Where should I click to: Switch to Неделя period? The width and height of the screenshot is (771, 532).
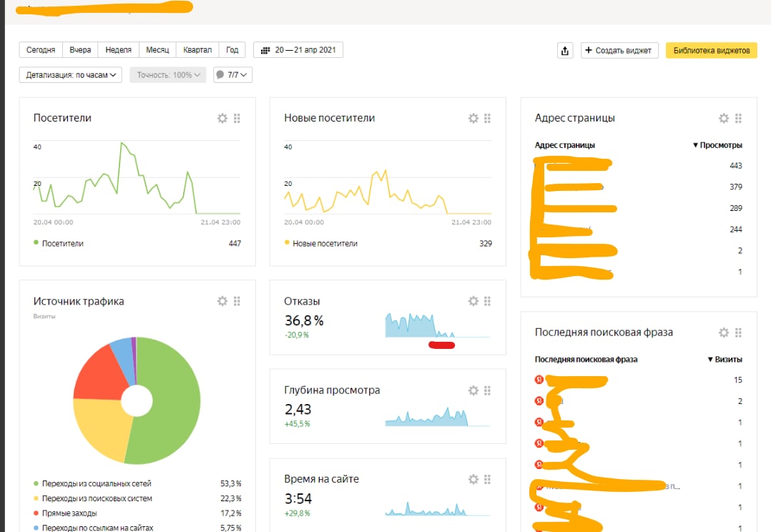[x=119, y=49]
